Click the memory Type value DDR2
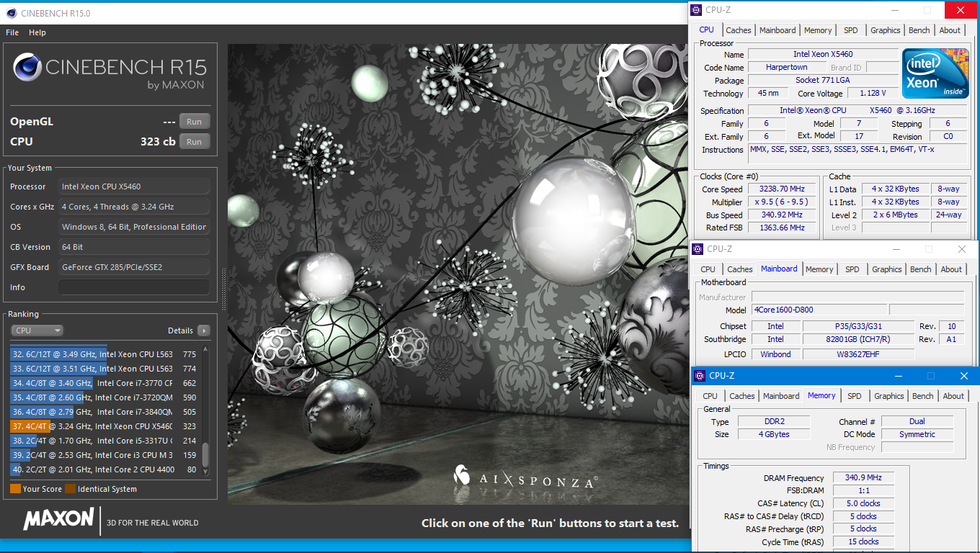The height and width of the screenshot is (553, 980). (775, 421)
